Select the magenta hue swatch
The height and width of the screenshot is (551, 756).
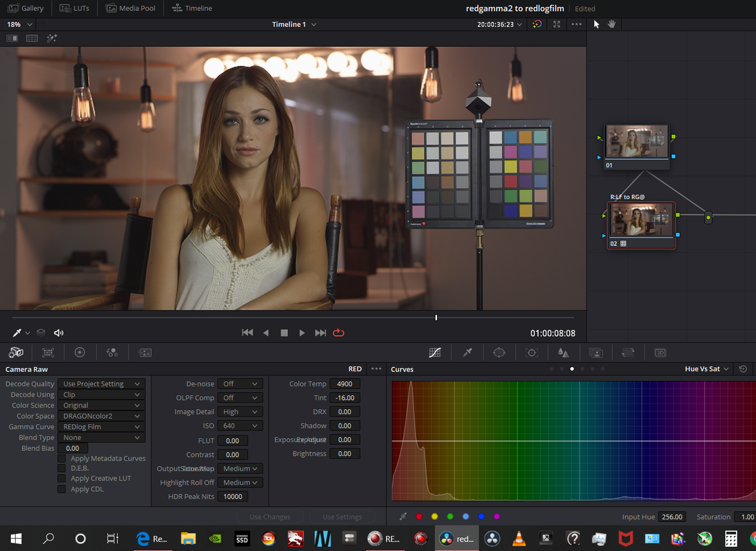(x=497, y=517)
